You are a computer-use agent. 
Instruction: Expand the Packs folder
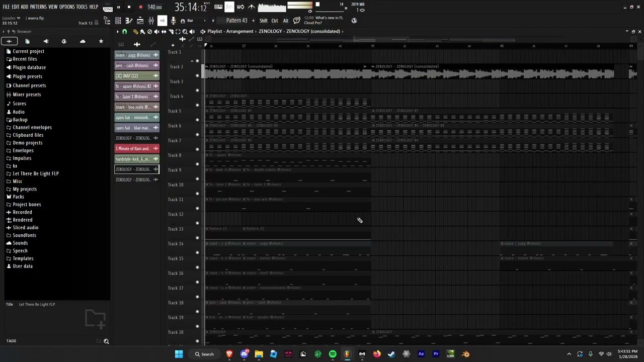pyautogui.click(x=19, y=197)
